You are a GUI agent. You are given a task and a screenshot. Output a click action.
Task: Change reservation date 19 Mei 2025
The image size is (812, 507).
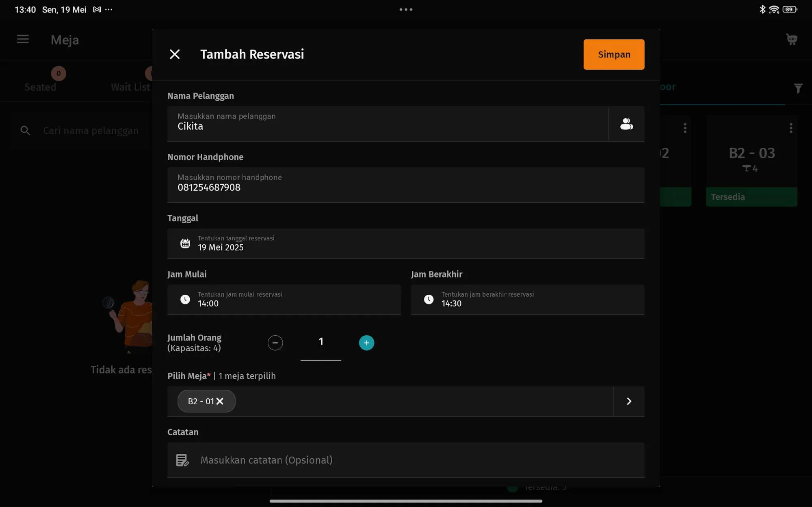[x=406, y=243]
